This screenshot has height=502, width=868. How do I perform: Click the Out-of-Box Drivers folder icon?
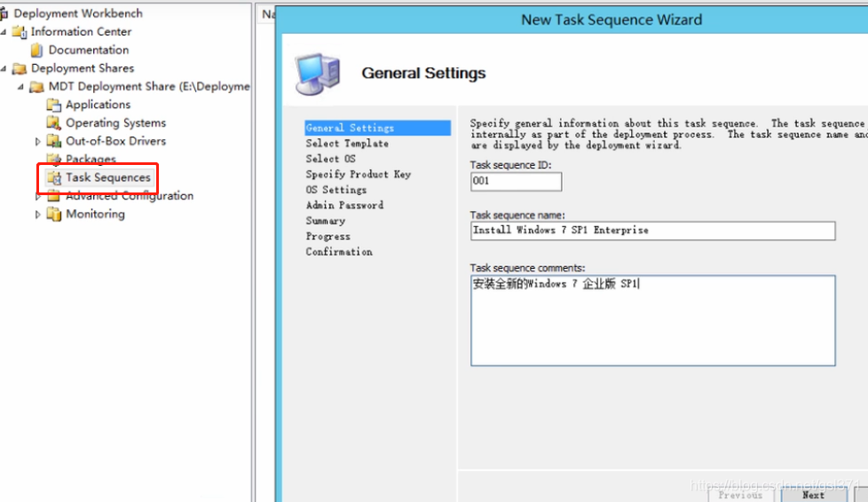54,141
